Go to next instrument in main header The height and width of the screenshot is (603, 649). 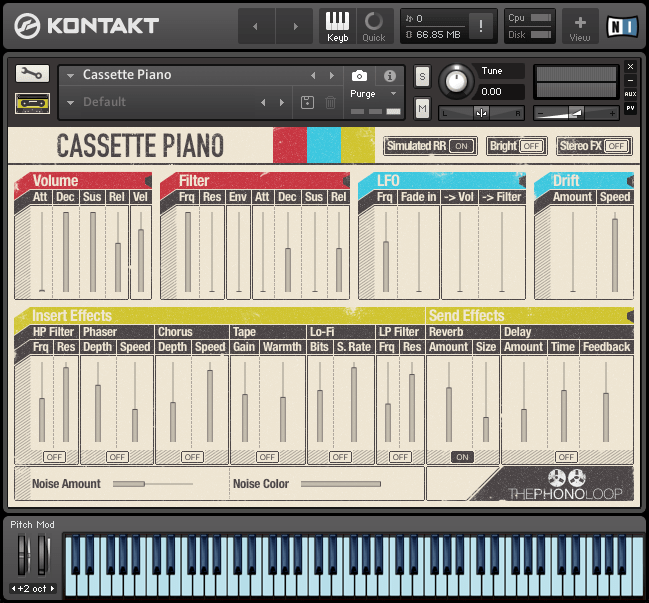point(295,26)
